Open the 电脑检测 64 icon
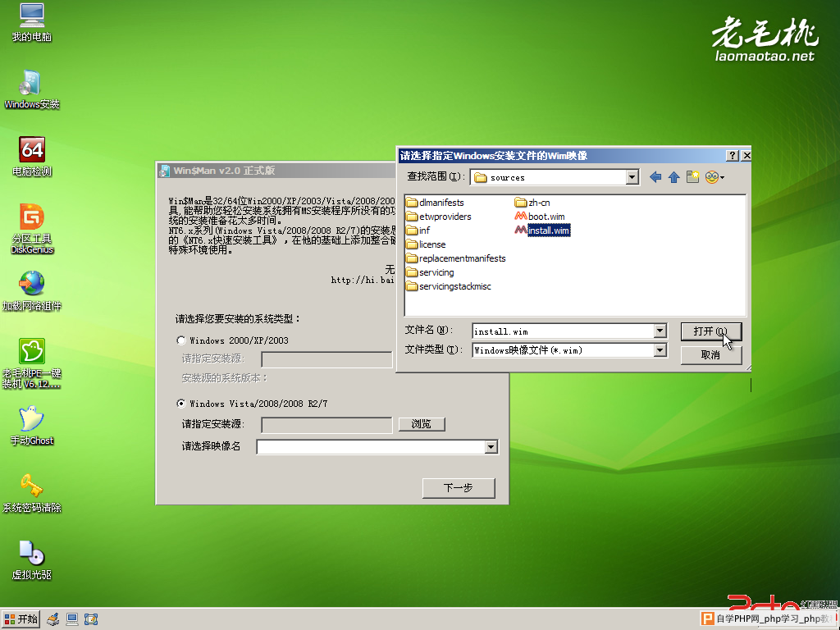 (x=32, y=157)
